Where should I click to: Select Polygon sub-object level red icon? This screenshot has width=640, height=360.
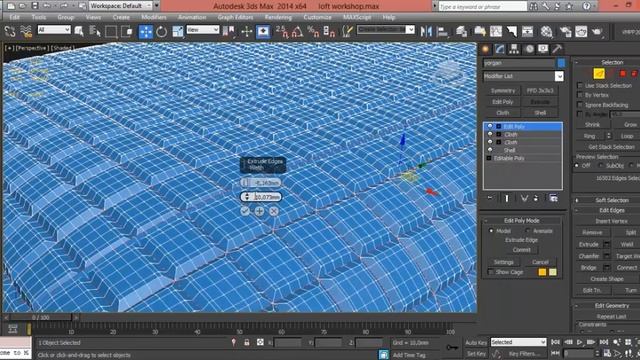[x=623, y=73]
